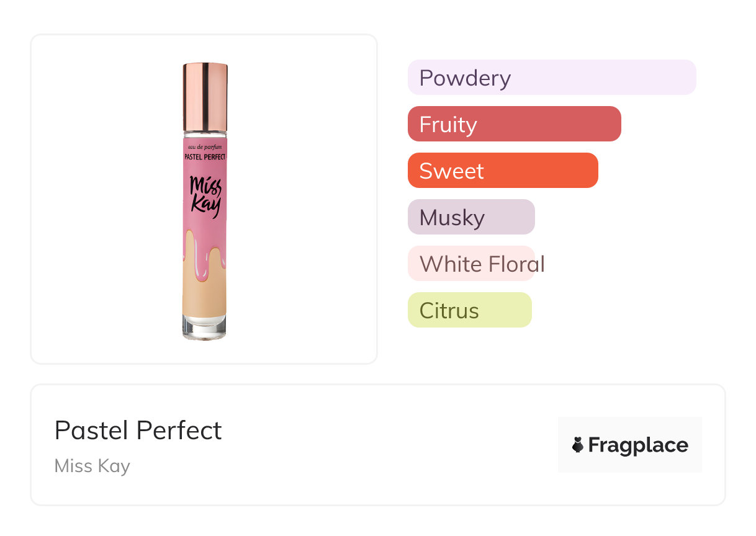The width and height of the screenshot is (756, 536).
Task: Click the clear glass base of bottle
Action: tap(205, 328)
